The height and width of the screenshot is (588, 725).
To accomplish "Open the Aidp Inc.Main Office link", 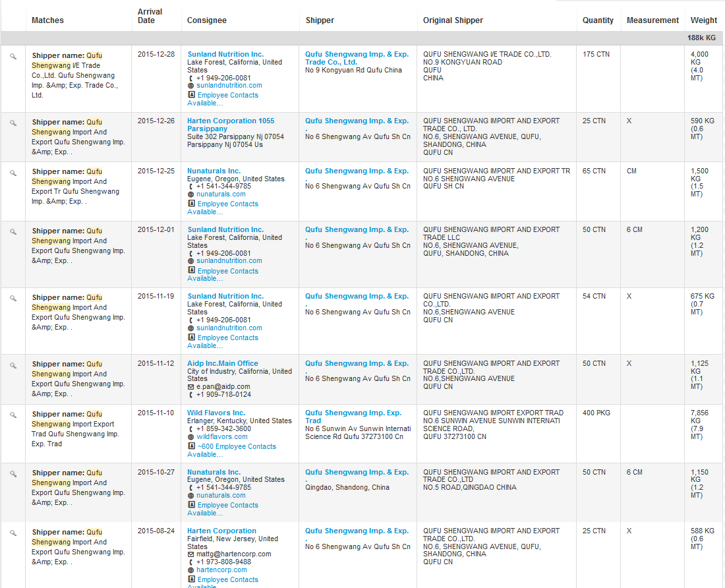I will click(x=222, y=363).
